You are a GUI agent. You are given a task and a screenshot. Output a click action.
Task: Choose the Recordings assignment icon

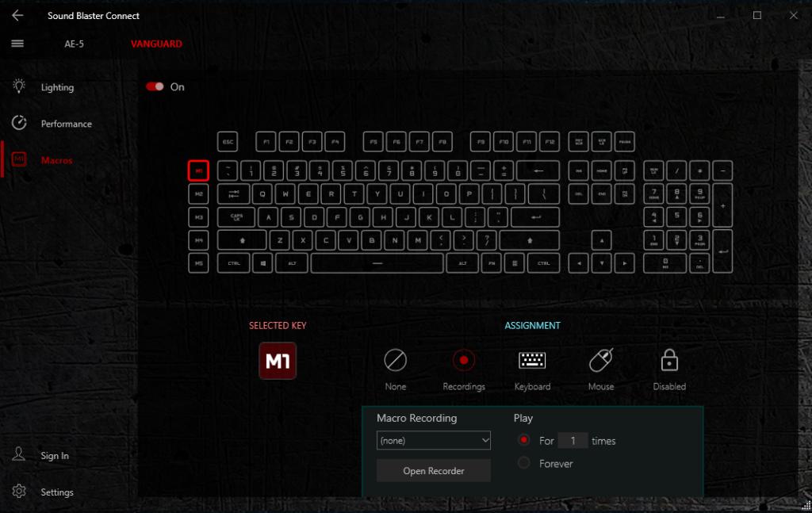(463, 360)
